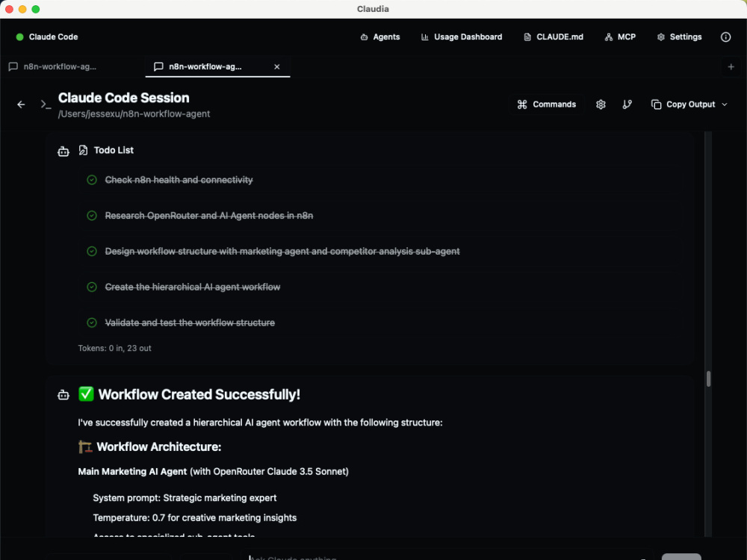Click the Copy Output copy icon
This screenshot has height=560, width=747.
click(656, 105)
